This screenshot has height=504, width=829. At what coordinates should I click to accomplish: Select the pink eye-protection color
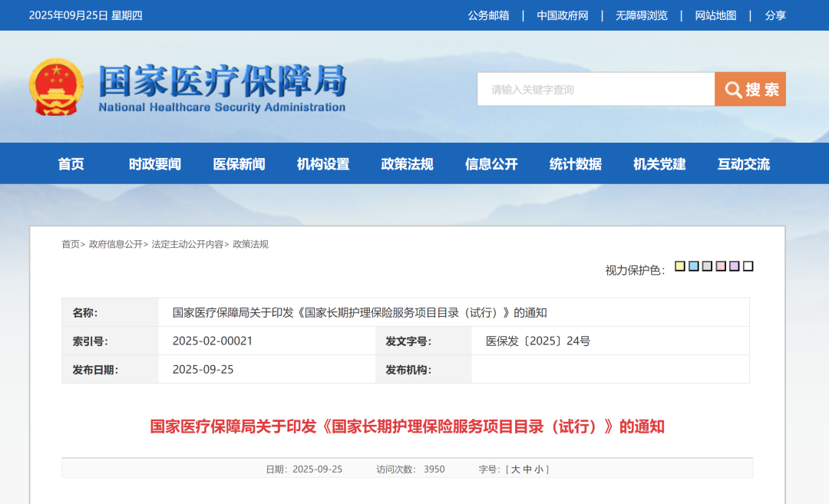point(721,266)
